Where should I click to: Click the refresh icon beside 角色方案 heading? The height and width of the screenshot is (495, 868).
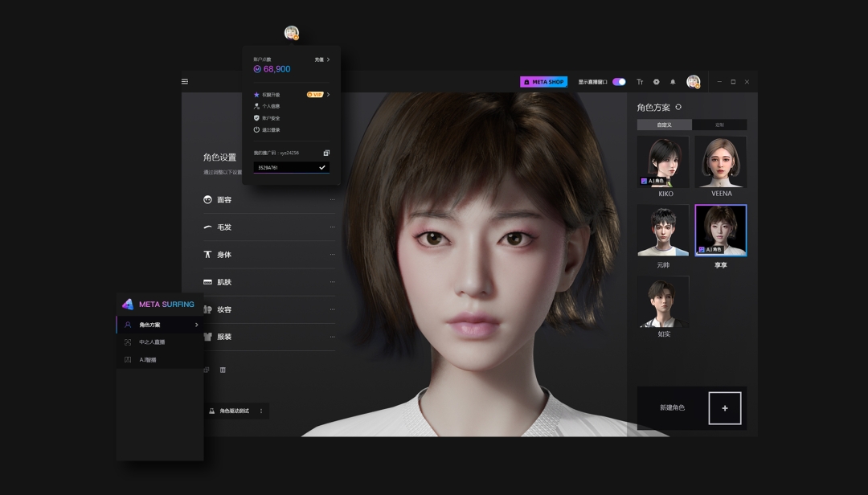[678, 107]
